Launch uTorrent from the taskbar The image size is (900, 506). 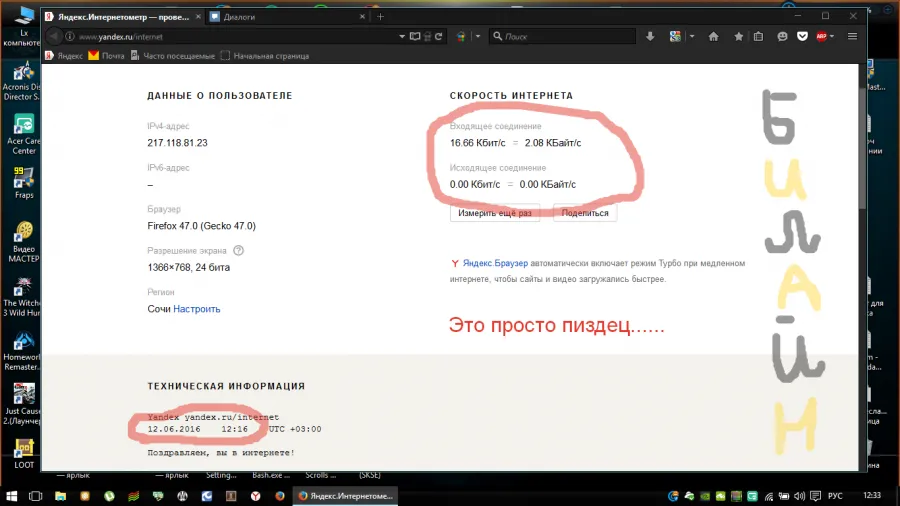point(109,496)
